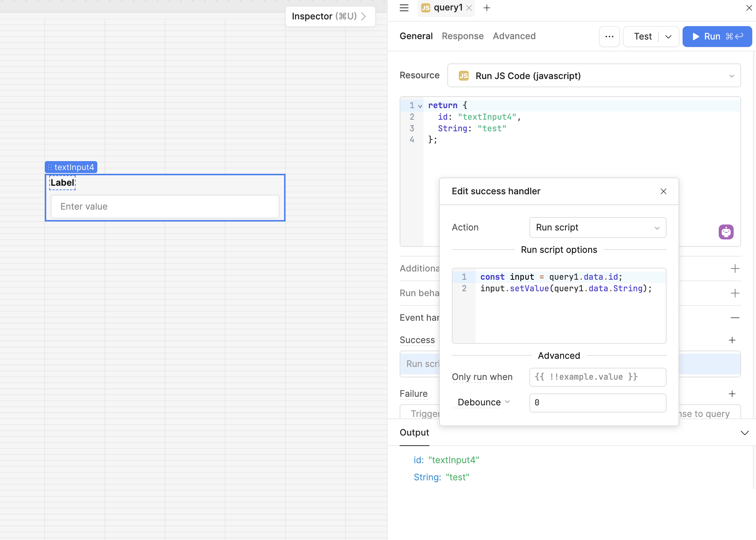Image resolution: width=756 pixels, height=540 pixels.
Task: Close the query1 tab
Action: click(x=469, y=8)
